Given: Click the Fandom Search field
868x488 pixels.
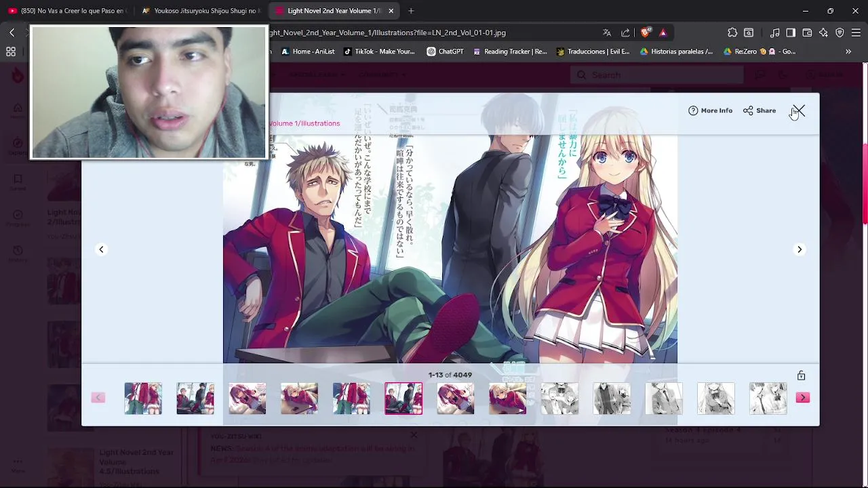Looking at the screenshot, I should pyautogui.click(x=656, y=75).
